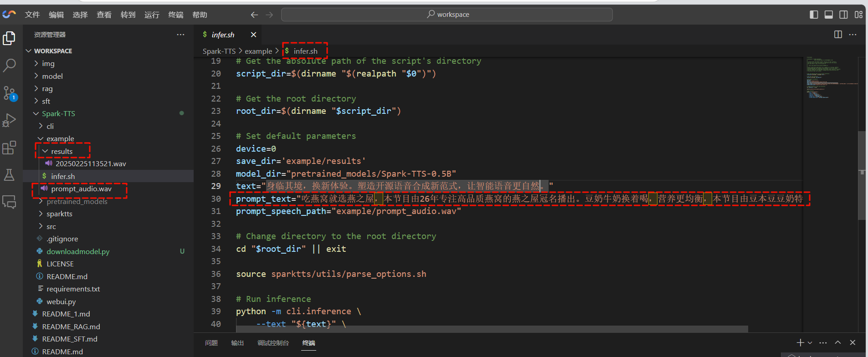Open the chat panel icon in activity bar
This screenshot has width=868, height=357.
click(x=9, y=202)
